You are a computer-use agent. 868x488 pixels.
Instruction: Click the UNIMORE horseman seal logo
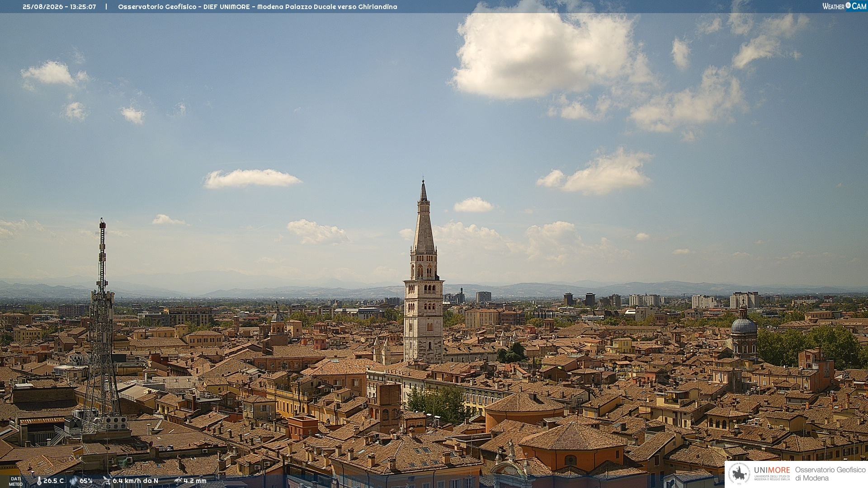point(739,474)
